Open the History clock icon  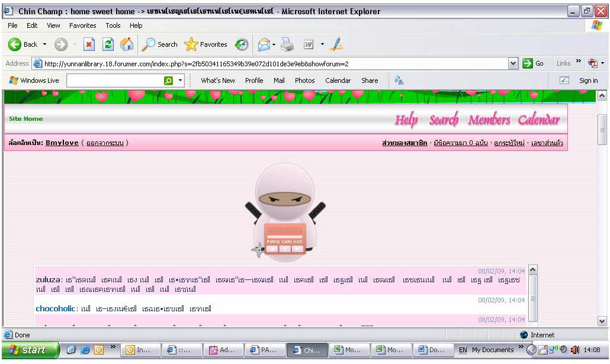click(x=242, y=44)
